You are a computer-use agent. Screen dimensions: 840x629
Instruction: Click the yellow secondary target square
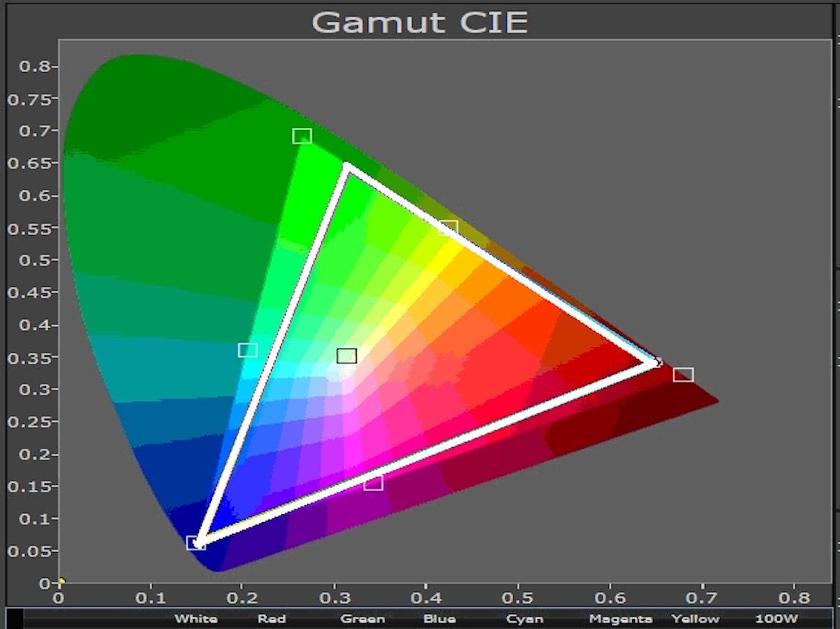coord(448,227)
